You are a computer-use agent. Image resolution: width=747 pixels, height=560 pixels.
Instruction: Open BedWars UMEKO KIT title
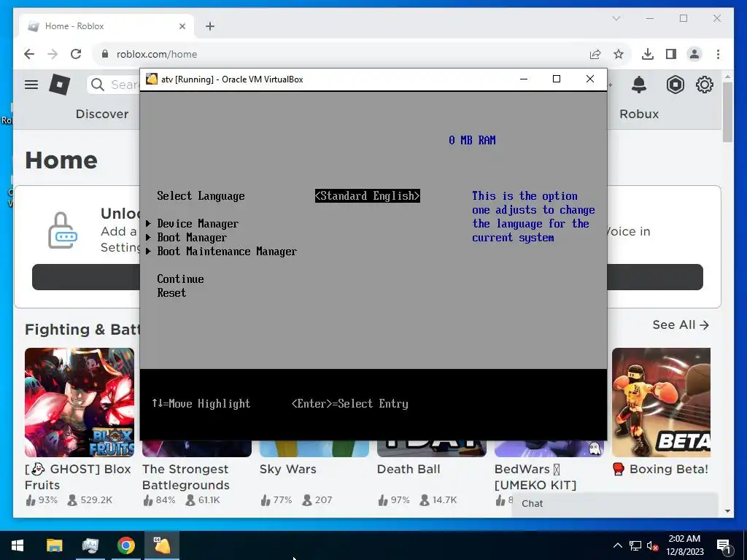[x=535, y=477]
